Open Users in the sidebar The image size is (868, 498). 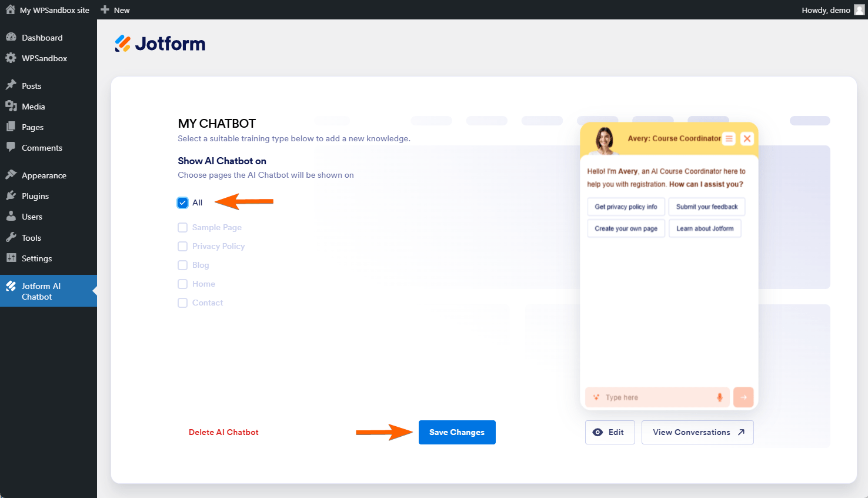click(x=48, y=217)
